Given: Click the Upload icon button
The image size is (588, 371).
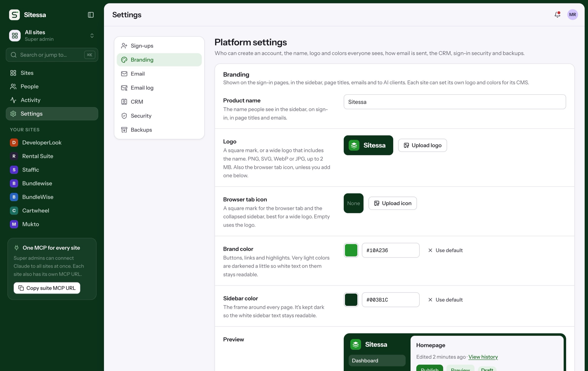Looking at the screenshot, I should tap(392, 203).
